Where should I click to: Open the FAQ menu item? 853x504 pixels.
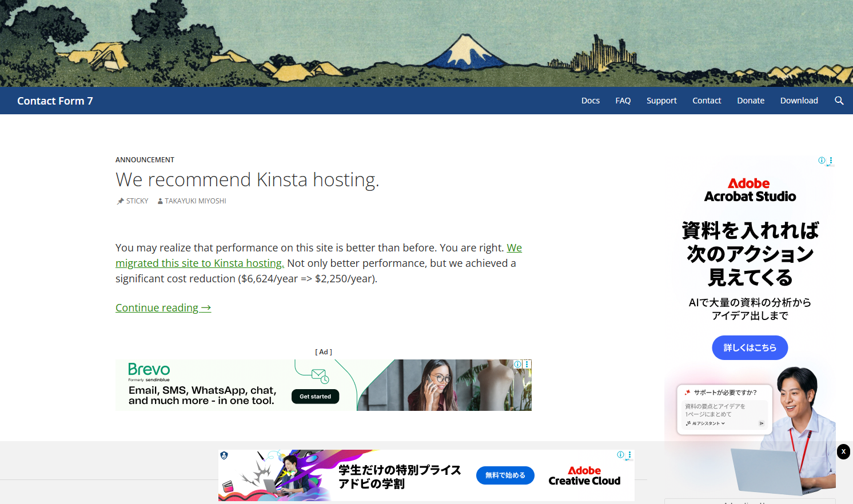[x=623, y=101]
